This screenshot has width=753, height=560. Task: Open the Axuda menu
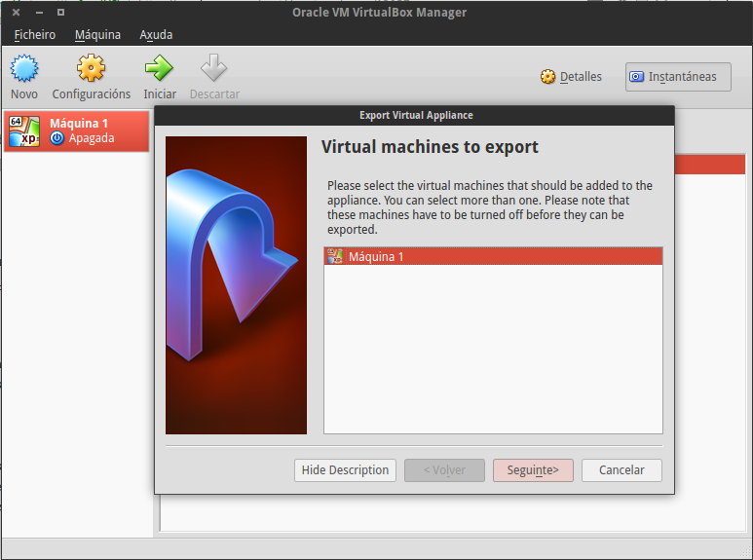point(156,35)
